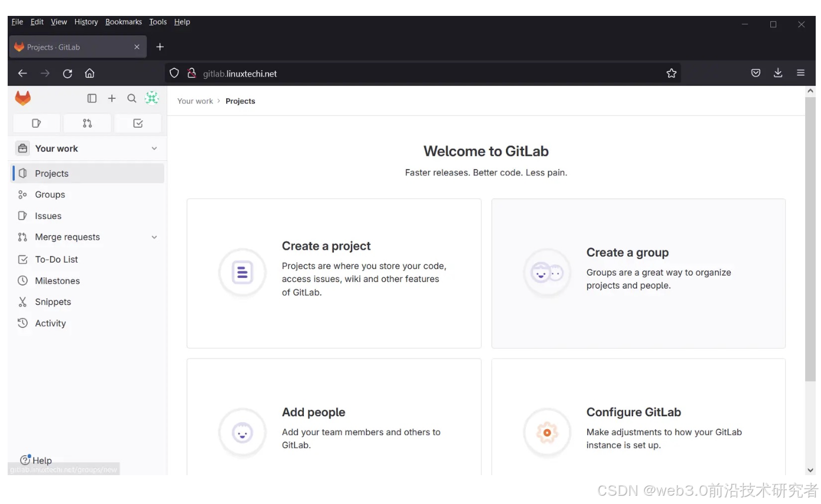Open the To-Do List checkmark shortcut icon
The image size is (821, 504).
pos(138,123)
